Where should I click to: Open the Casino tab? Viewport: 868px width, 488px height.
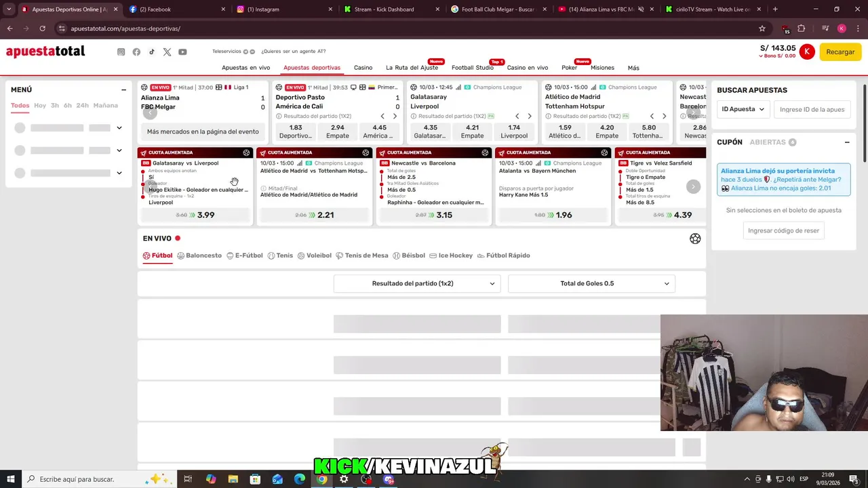click(x=363, y=68)
